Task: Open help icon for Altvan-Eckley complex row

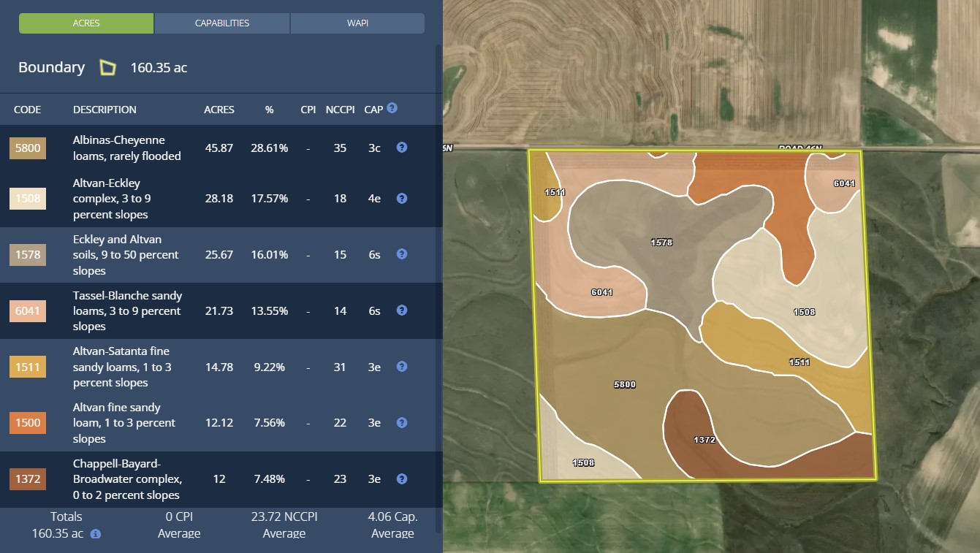Action: pyautogui.click(x=401, y=198)
